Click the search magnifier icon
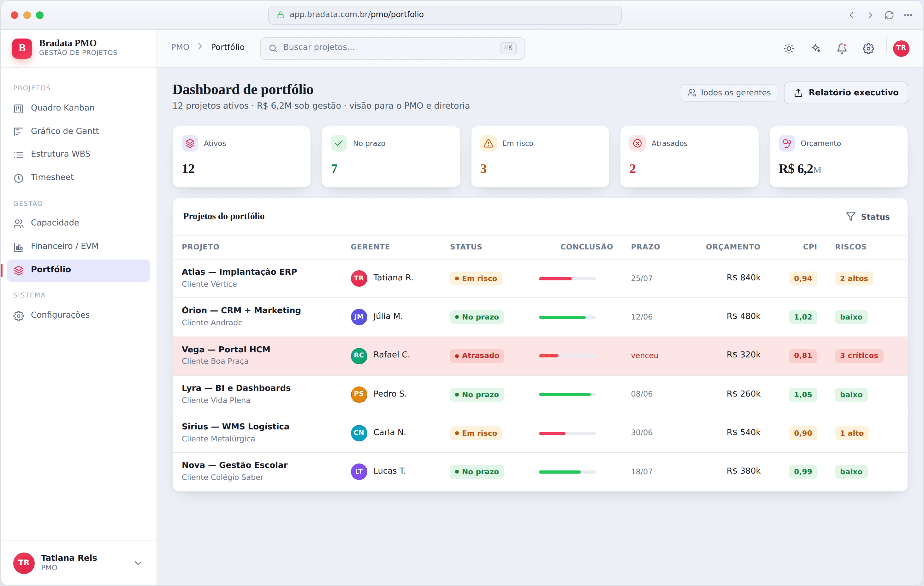 pos(273,48)
